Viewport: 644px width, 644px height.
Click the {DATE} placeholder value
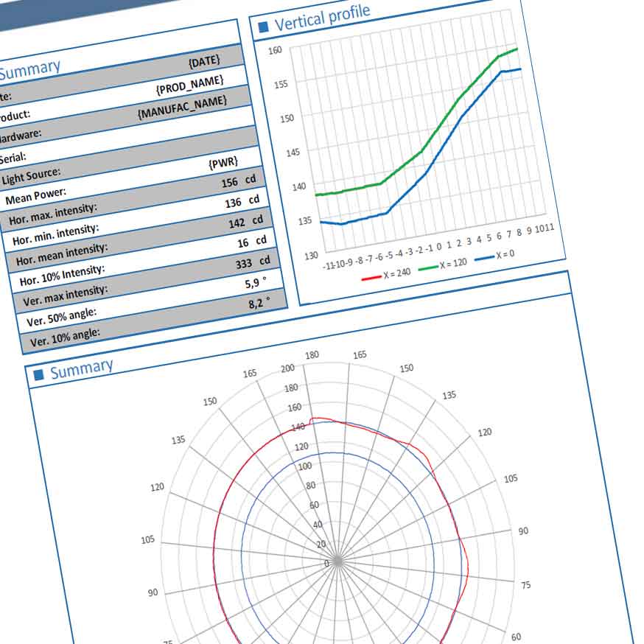[x=205, y=62]
